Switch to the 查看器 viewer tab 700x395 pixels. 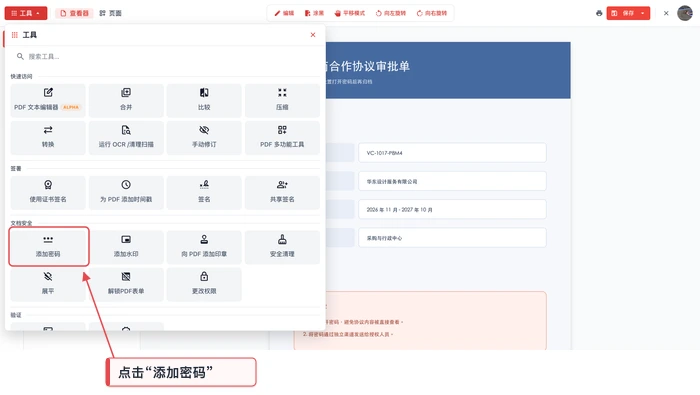[x=75, y=13]
